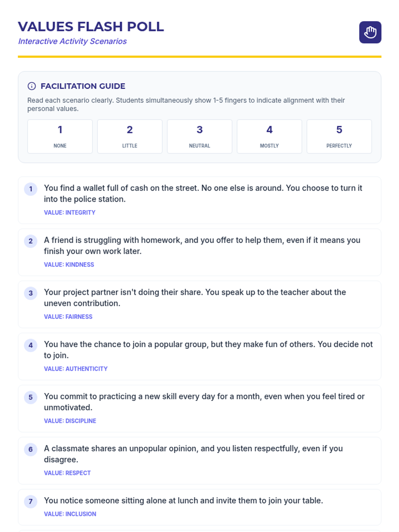Click the Value: Authenticity label
399x532 pixels.
[x=75, y=369]
